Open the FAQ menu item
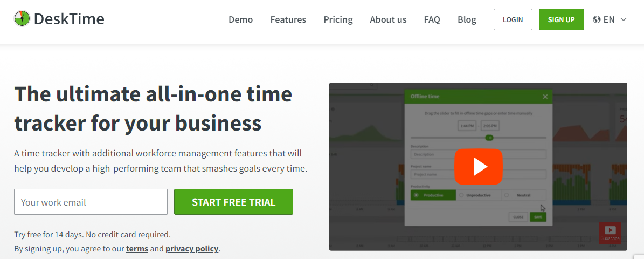This screenshot has width=644, height=259. [x=432, y=19]
